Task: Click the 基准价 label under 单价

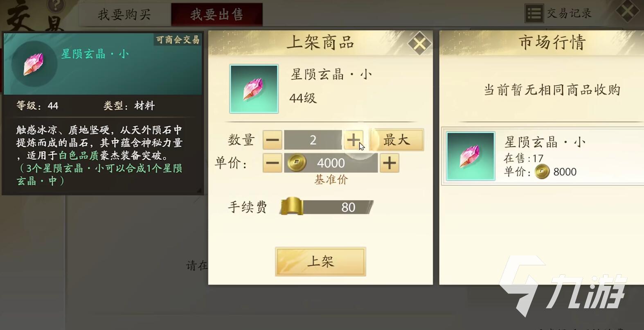Action: pyautogui.click(x=331, y=179)
